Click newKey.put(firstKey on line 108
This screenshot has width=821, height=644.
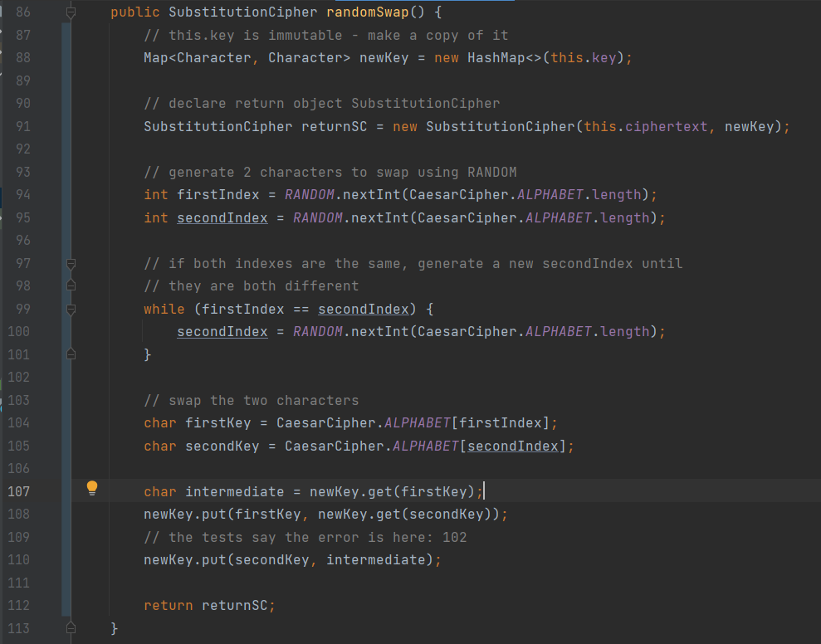coord(222,515)
